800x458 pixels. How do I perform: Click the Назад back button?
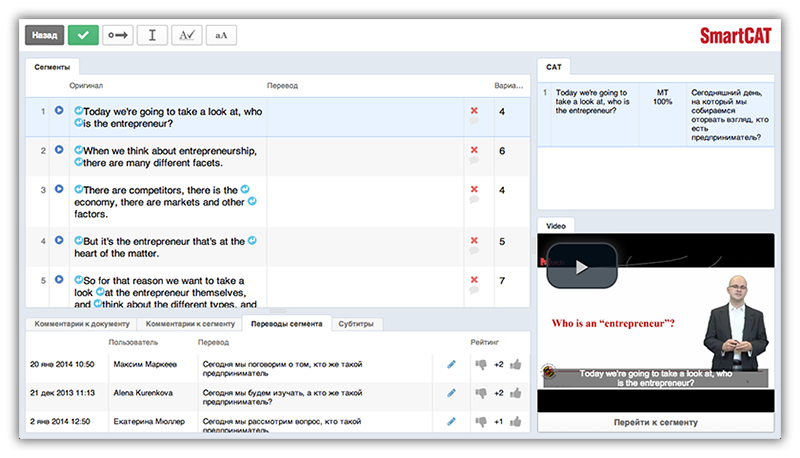[x=44, y=35]
